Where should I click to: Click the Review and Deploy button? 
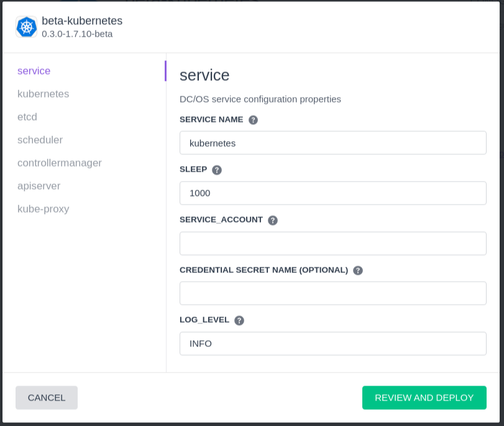(424, 397)
